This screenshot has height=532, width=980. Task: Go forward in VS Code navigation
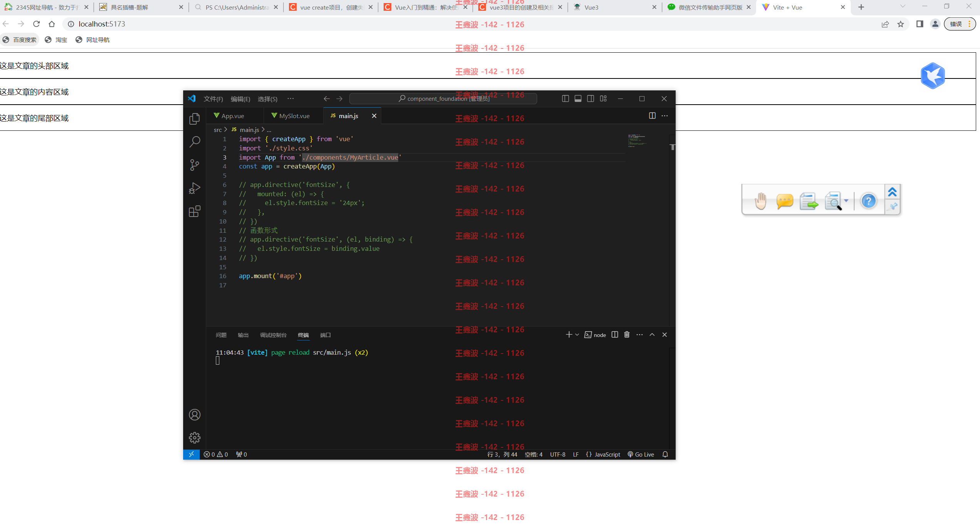[x=339, y=99]
